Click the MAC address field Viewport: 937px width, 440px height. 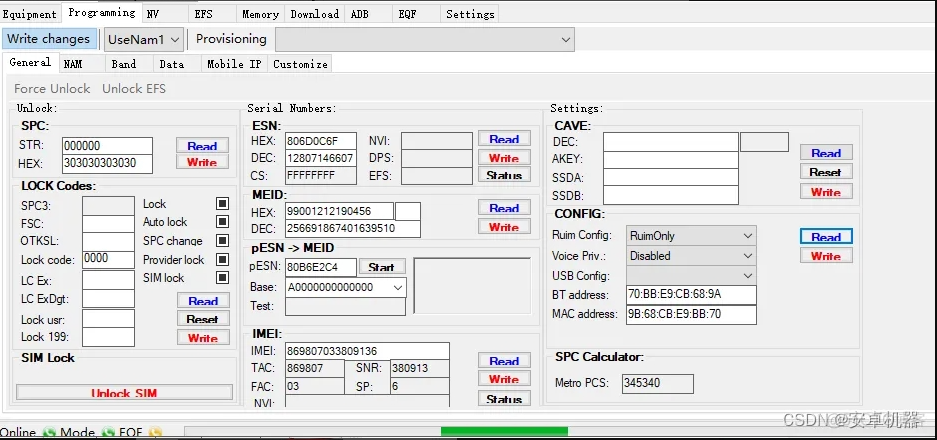pos(691,314)
